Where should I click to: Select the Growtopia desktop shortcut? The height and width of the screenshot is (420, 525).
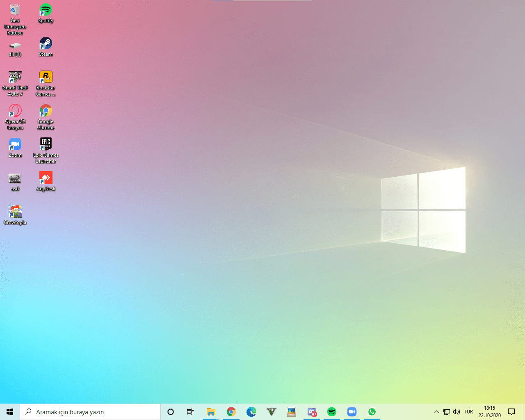pos(15,215)
